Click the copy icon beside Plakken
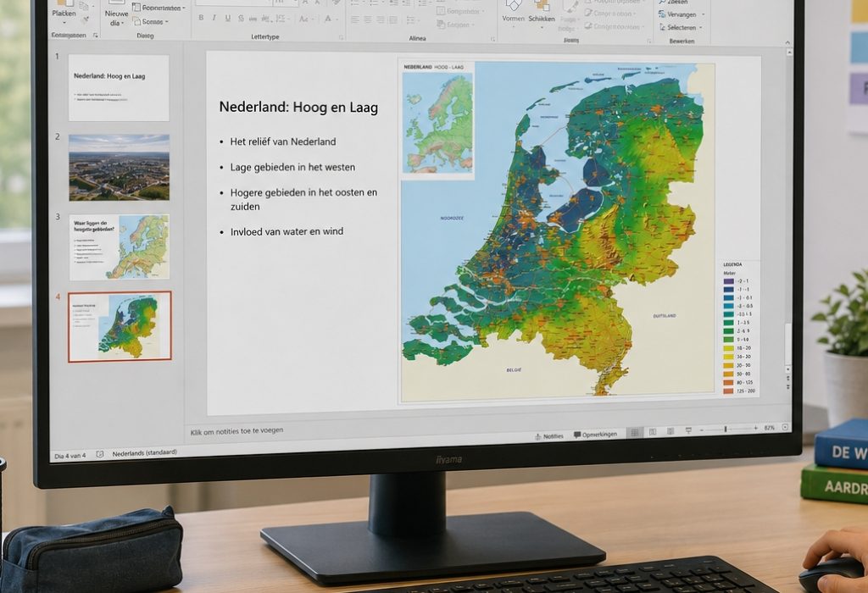868x593 pixels. (84, 6)
